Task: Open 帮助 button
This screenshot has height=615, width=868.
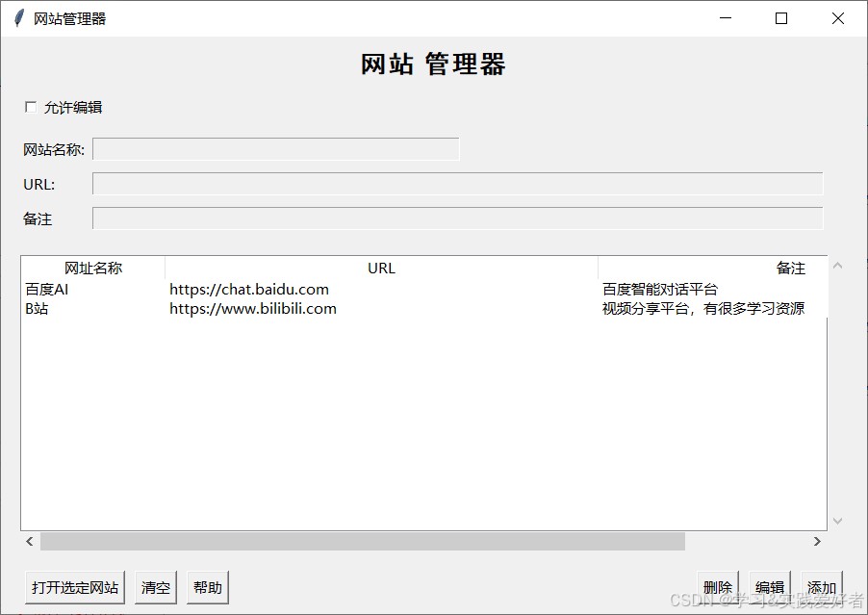Action: point(208,587)
